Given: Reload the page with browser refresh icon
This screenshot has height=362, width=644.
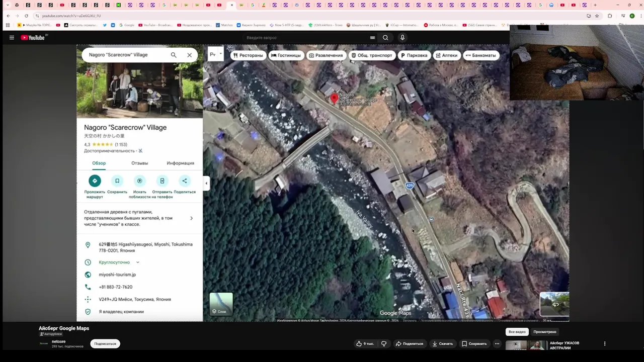Looking at the screenshot, I should (26, 16).
